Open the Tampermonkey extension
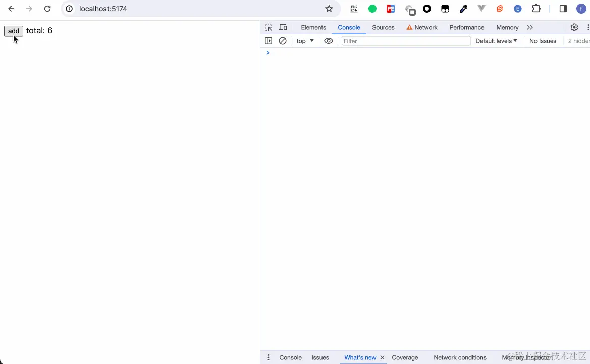590x364 pixels. click(445, 9)
